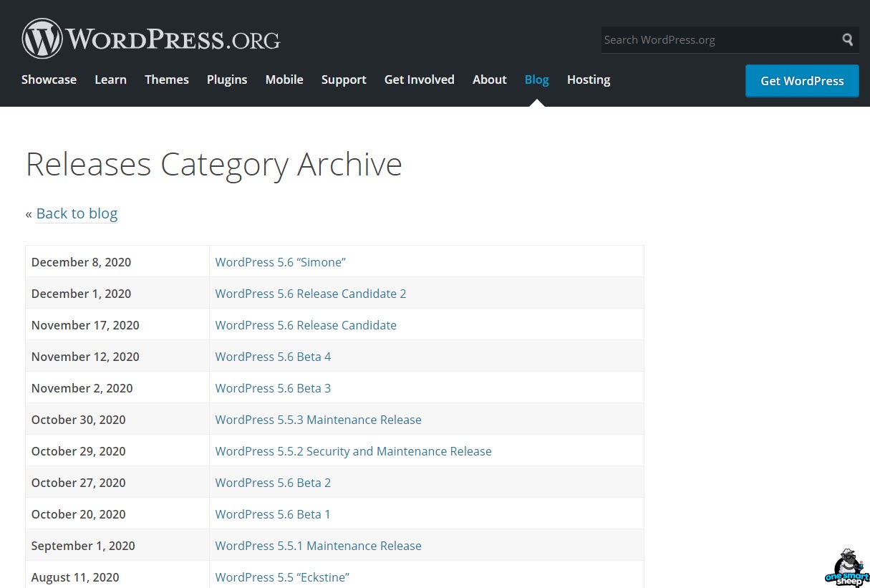Viewport: 870px width, 588px height.
Task: Open the About menu item
Action: coord(490,79)
